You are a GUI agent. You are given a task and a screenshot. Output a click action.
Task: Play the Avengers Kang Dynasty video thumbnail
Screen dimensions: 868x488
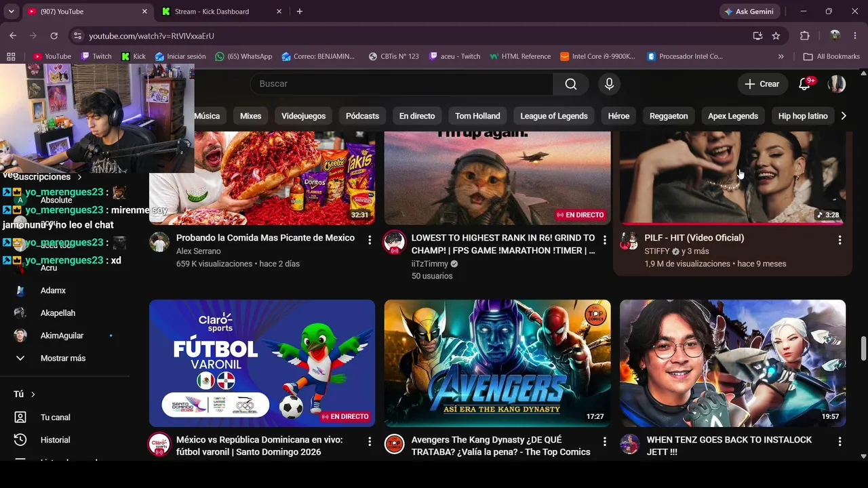[497, 363]
